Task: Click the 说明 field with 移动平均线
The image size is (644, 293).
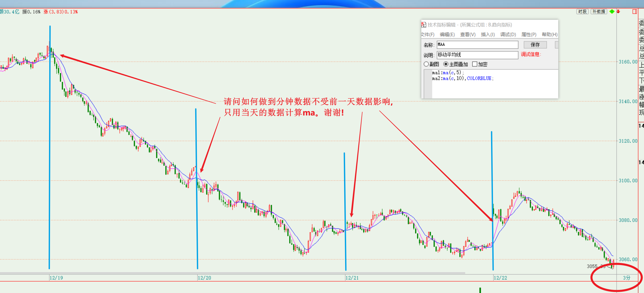Action: coord(477,55)
